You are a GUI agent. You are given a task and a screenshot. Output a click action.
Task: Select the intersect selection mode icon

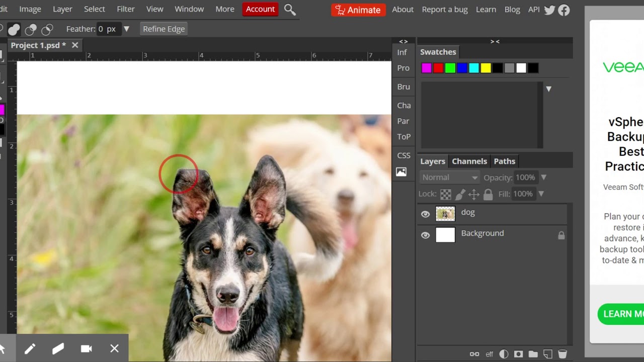47,29
